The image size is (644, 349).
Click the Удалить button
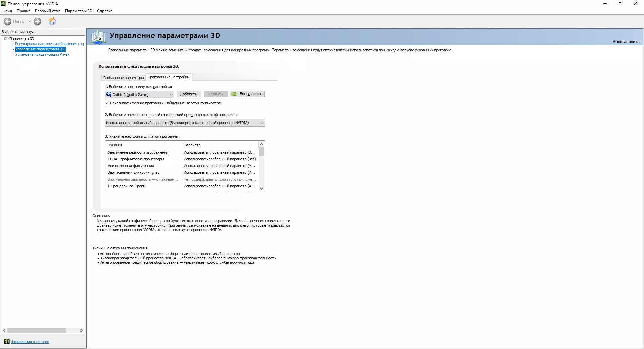point(215,94)
